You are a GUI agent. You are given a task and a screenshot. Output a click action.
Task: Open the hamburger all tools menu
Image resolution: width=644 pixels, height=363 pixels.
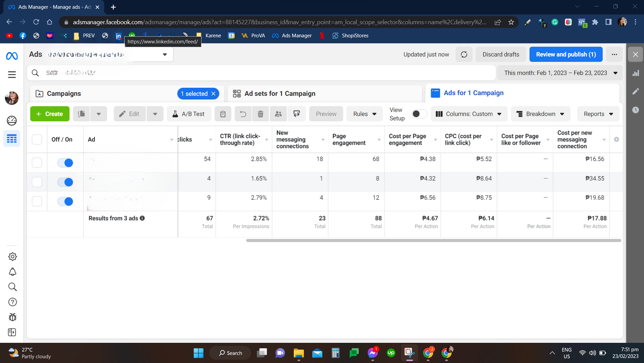click(12, 75)
